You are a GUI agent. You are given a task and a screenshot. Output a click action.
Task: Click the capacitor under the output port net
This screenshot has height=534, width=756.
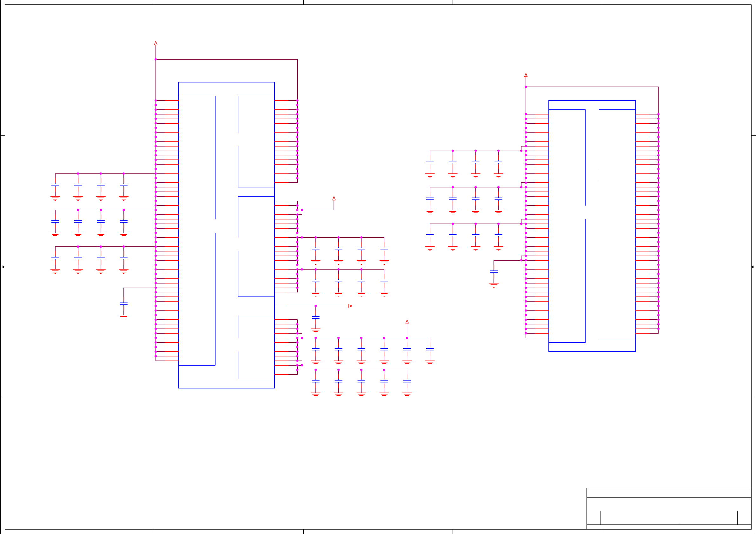pyautogui.click(x=315, y=317)
